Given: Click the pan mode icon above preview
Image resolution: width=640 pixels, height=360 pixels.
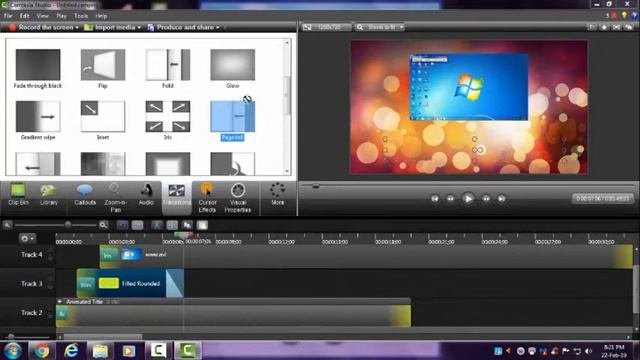Looking at the screenshot, I should point(604,27).
